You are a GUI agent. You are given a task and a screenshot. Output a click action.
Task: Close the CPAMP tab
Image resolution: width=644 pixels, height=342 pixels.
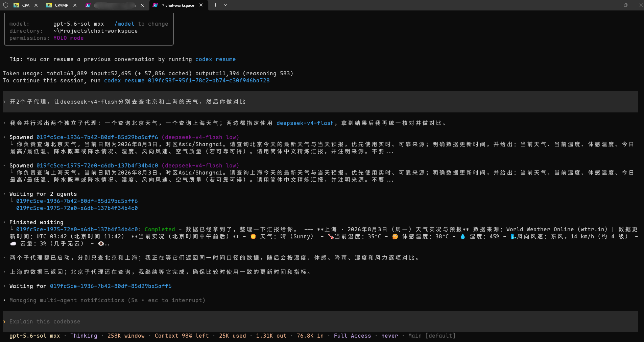pyautogui.click(x=75, y=5)
